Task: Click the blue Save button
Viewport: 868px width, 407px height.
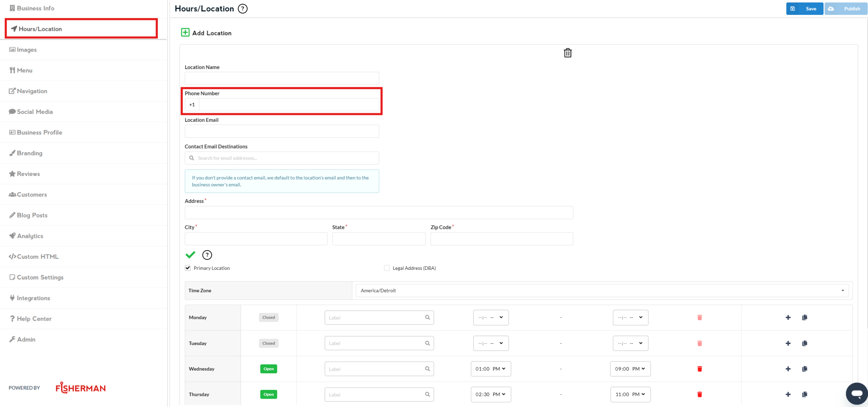Action: 804,9
